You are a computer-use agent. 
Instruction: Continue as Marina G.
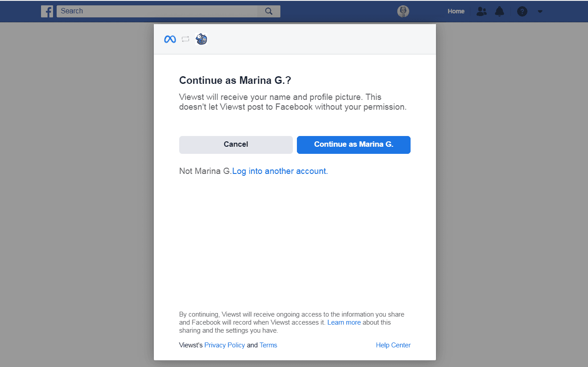pos(354,145)
